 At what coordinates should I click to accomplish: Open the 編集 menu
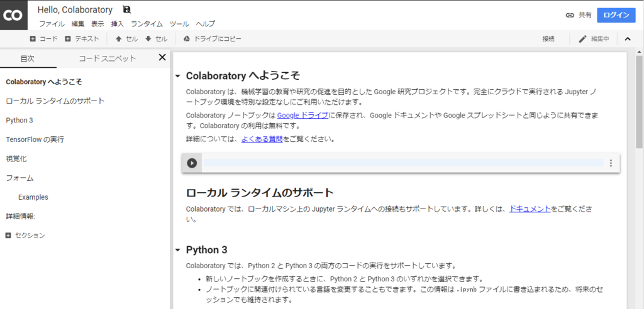[x=78, y=24]
